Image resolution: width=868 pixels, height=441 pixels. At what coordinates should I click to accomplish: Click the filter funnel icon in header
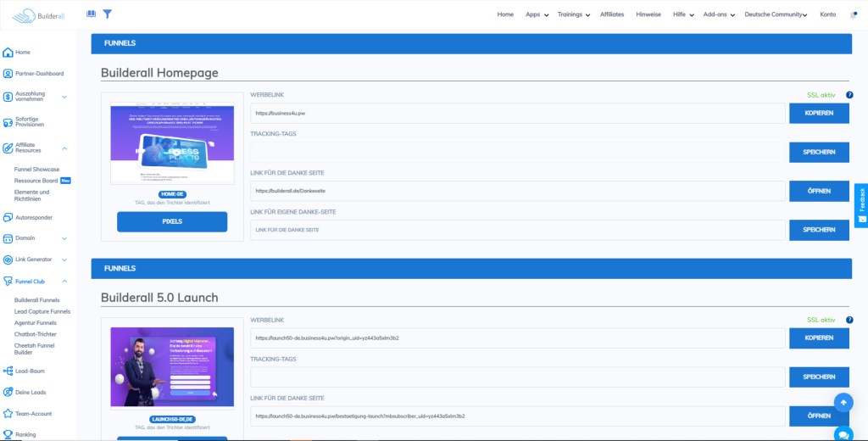107,14
